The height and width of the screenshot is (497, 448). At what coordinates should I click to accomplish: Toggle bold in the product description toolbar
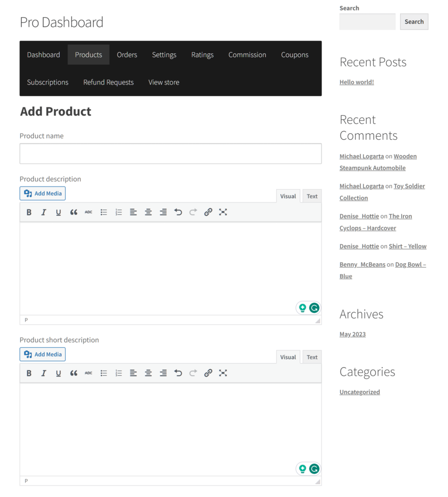29,212
